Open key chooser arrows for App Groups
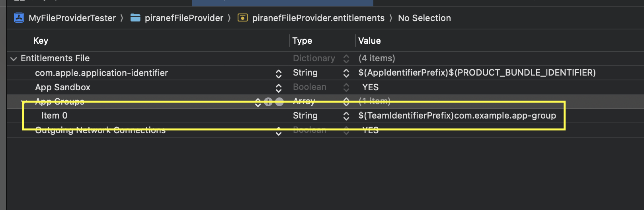The height and width of the screenshot is (210, 644). [x=258, y=103]
